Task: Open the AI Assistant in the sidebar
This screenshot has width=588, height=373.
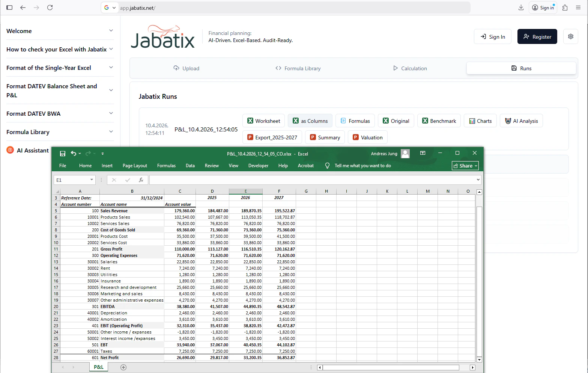Action: tap(33, 150)
